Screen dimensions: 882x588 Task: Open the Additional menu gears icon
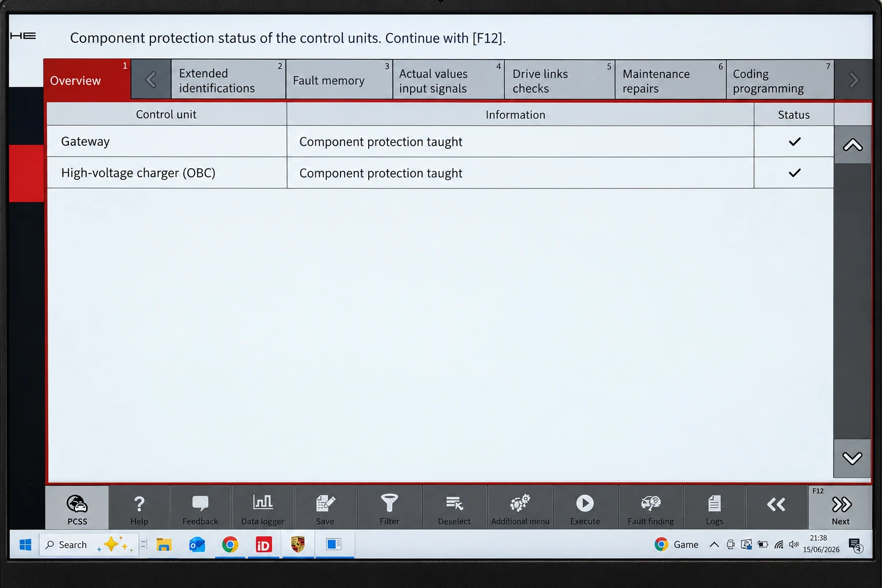520,508
